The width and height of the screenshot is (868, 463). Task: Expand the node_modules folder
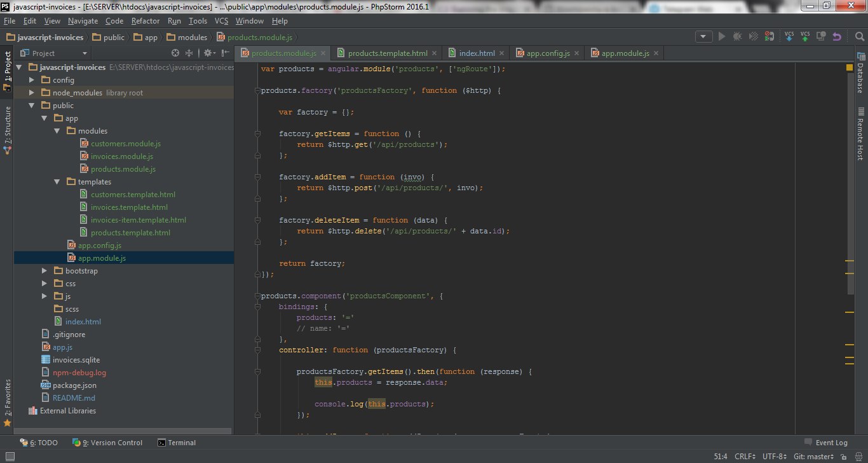coord(32,93)
